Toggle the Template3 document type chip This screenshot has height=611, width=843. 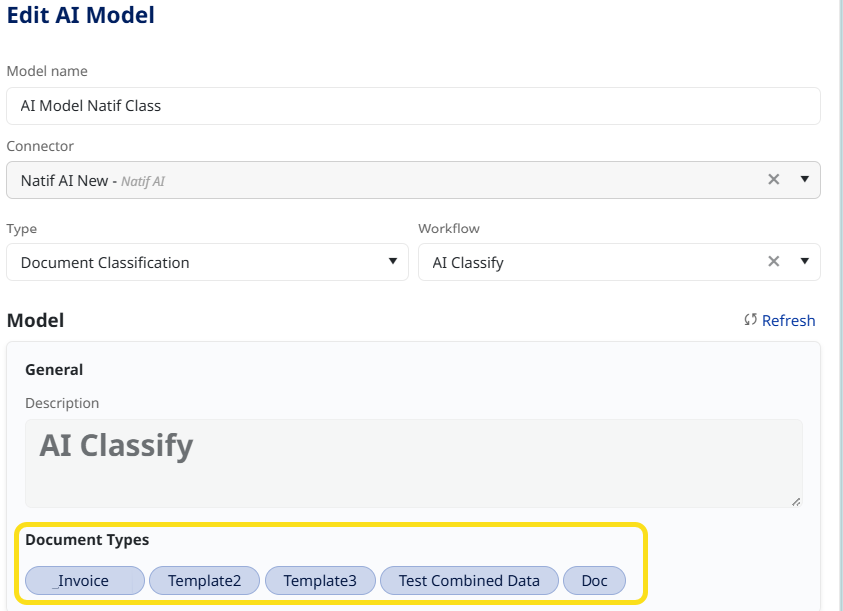point(320,580)
